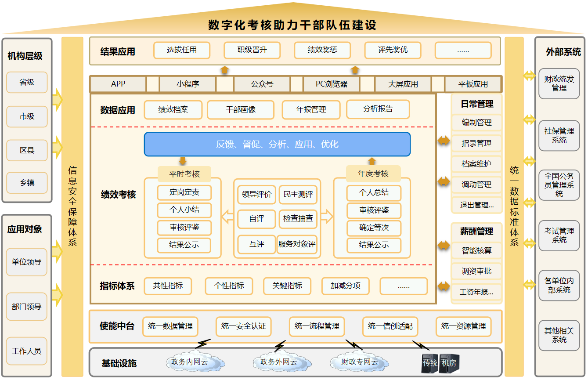Open the 大屏应用 tab
This screenshot has height=380, width=588.
point(403,84)
